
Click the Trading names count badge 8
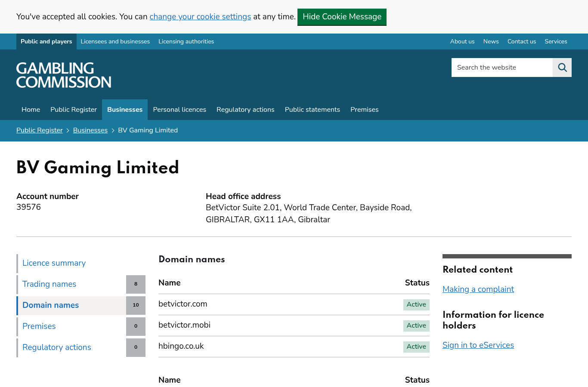[x=136, y=284]
